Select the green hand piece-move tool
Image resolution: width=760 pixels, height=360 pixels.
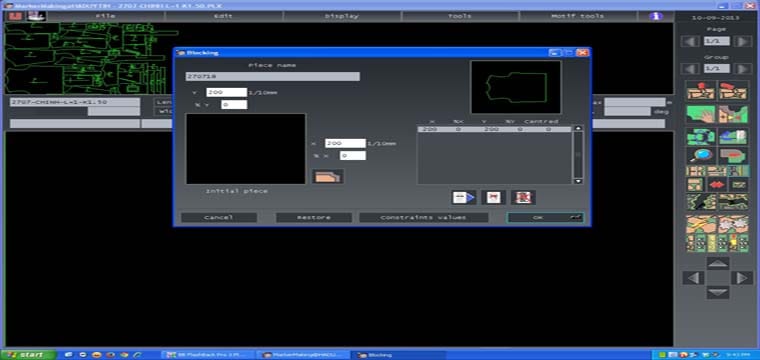(701, 114)
